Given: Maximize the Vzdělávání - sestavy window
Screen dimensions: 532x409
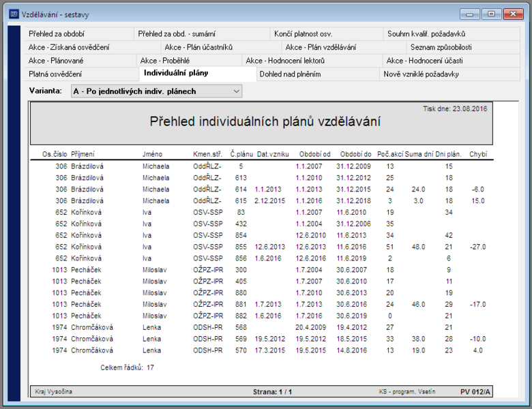Looking at the screenshot, I should (491, 14).
